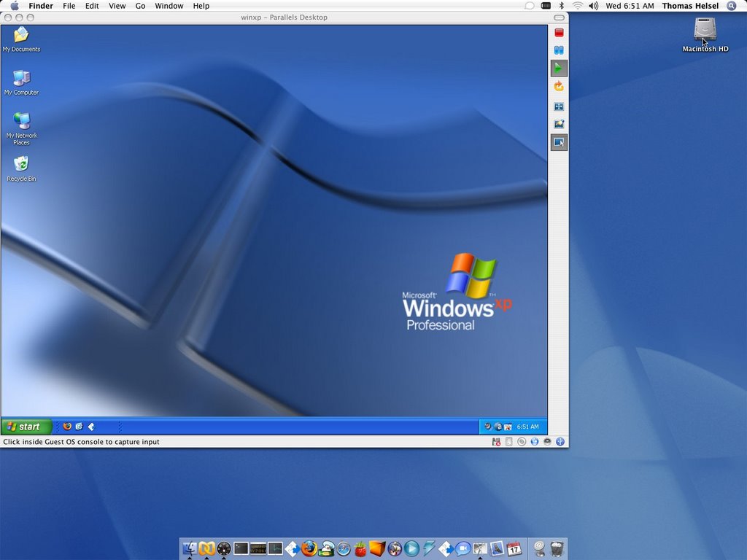The width and height of the screenshot is (747, 560).
Task: Click the globe 'a' icon in XP tray
Action: click(x=498, y=427)
